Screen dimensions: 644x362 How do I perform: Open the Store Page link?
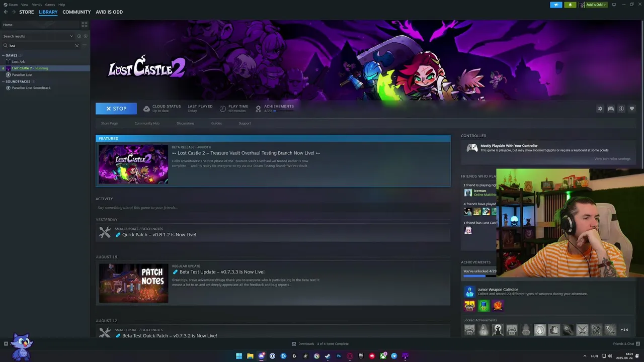pos(109,123)
